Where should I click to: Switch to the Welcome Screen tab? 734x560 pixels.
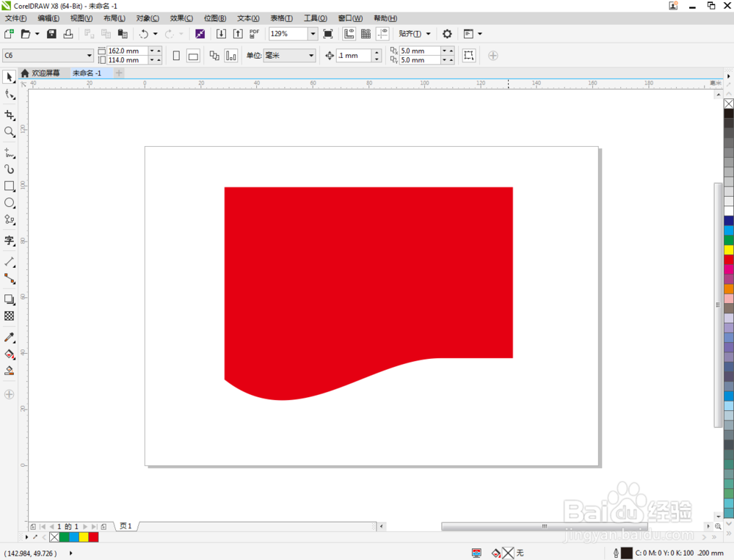pos(41,73)
